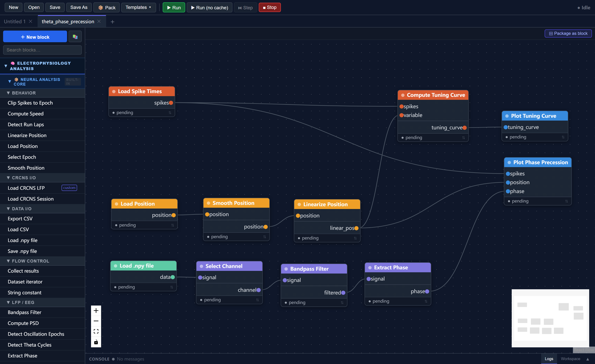Click the Pack button

pos(107,8)
